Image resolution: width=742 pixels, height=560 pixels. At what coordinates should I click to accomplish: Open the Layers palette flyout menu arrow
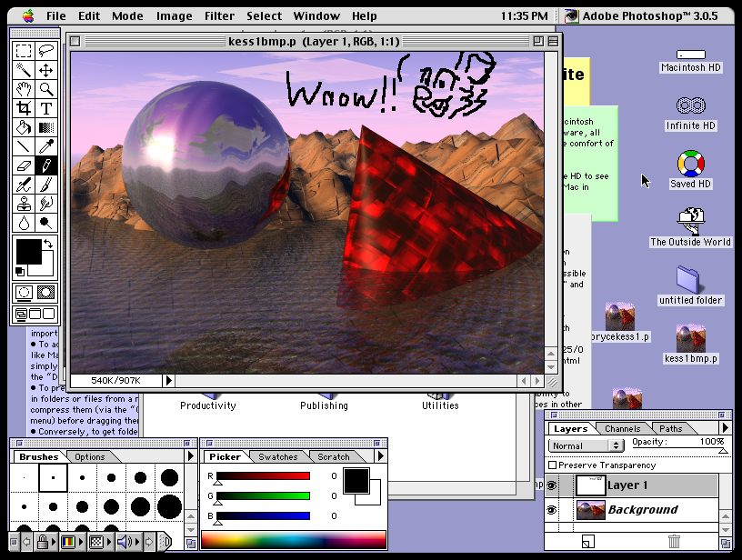point(725,427)
